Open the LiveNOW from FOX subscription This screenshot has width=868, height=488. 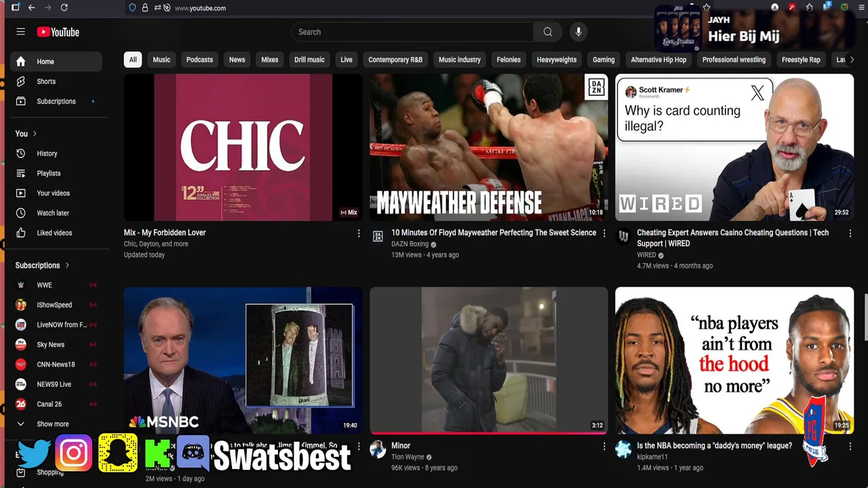[x=56, y=325]
